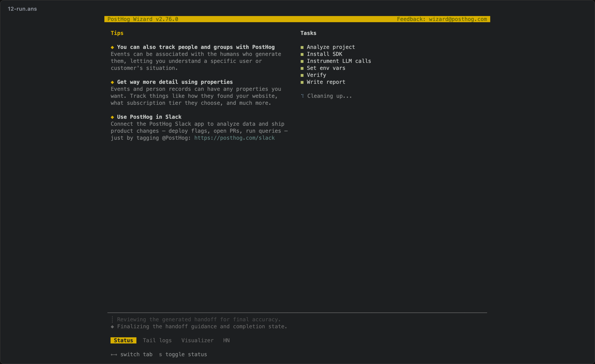Image resolution: width=595 pixels, height=364 pixels.
Task: Click the left-right arrows icon for switch tab
Action: (x=114, y=355)
